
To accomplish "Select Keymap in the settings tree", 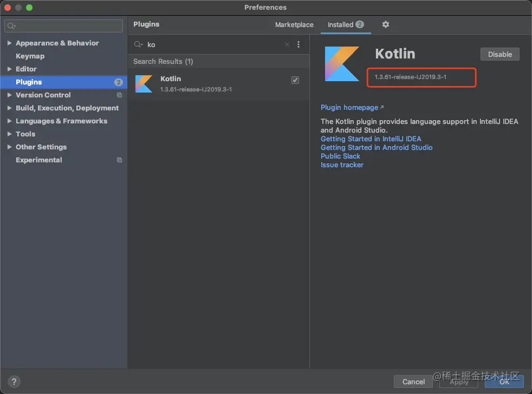I will [30, 56].
